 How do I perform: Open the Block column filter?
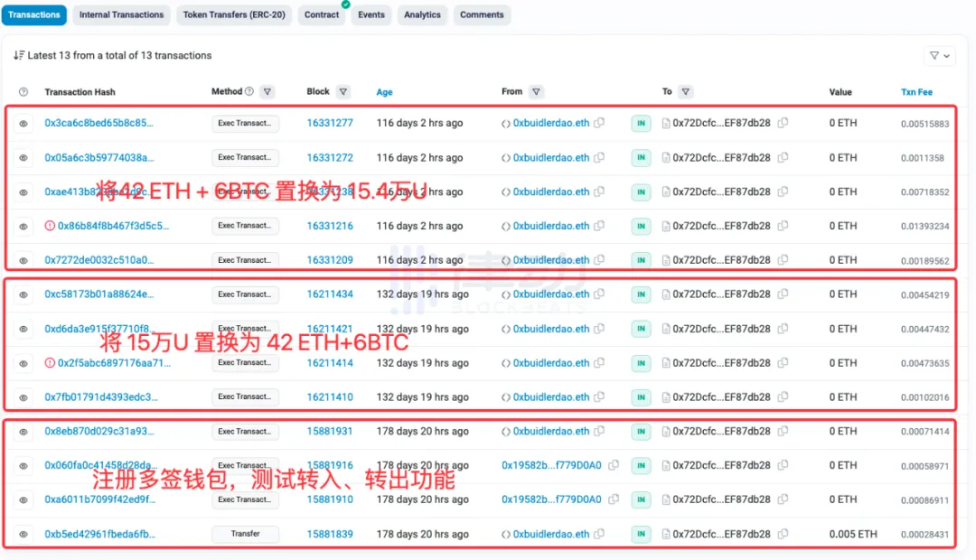pyautogui.click(x=343, y=91)
